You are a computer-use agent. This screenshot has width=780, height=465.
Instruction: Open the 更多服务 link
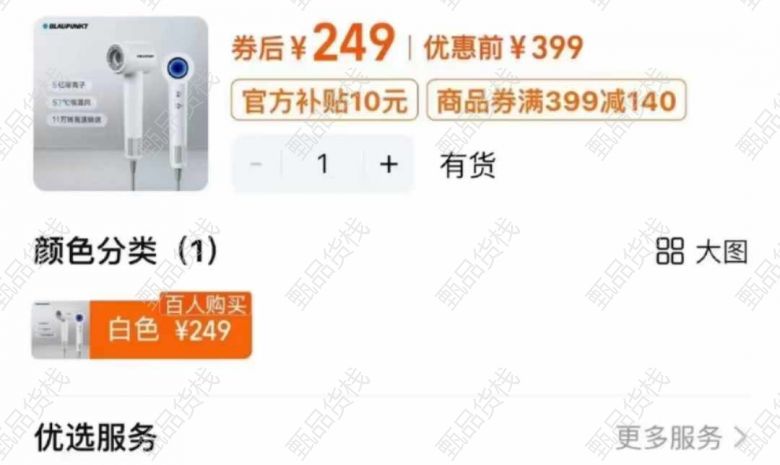668,438
